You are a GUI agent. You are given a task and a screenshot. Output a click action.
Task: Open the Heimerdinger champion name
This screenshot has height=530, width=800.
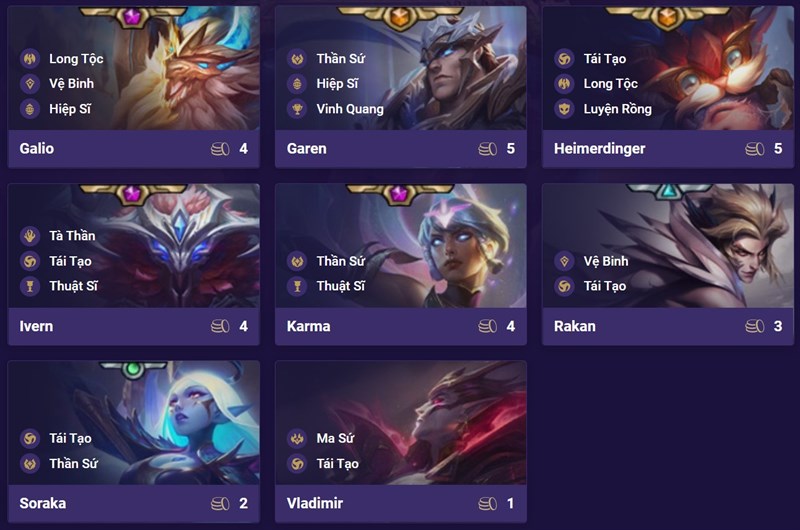point(599,148)
